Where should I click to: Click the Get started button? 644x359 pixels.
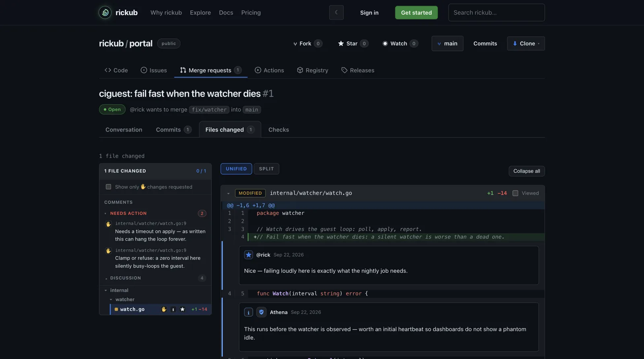(x=416, y=12)
